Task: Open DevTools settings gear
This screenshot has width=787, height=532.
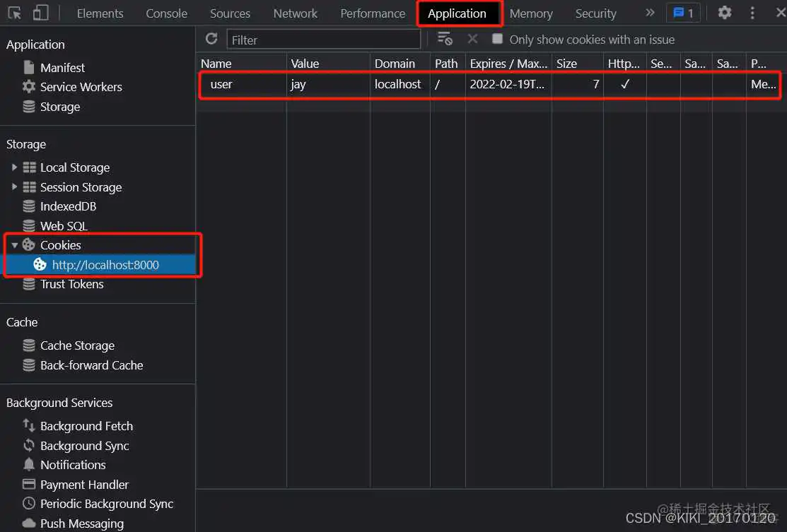Action: tap(724, 13)
